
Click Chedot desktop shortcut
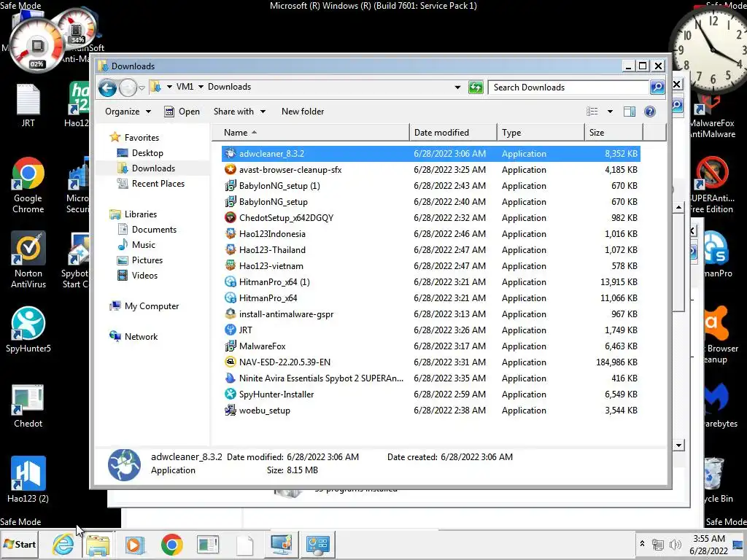click(x=28, y=405)
